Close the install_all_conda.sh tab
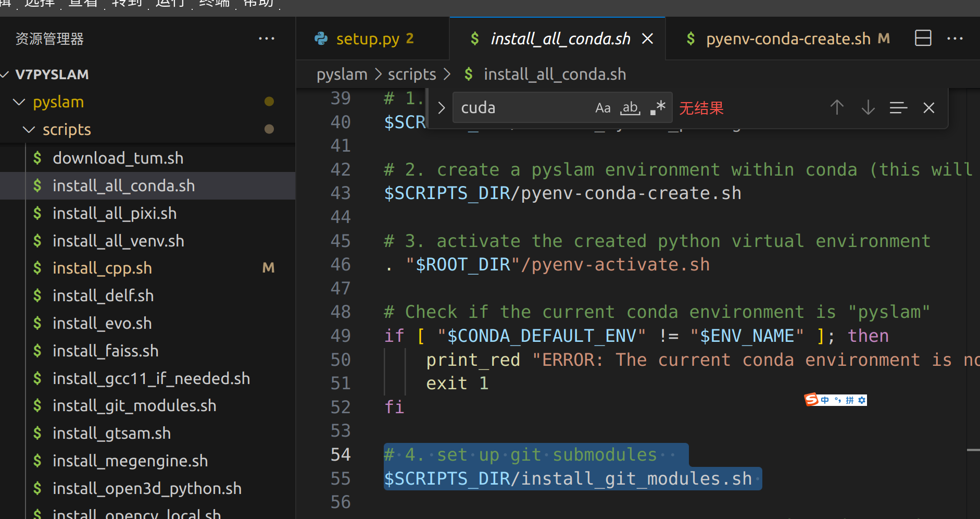Viewport: 980px width, 519px height. pyautogui.click(x=647, y=39)
